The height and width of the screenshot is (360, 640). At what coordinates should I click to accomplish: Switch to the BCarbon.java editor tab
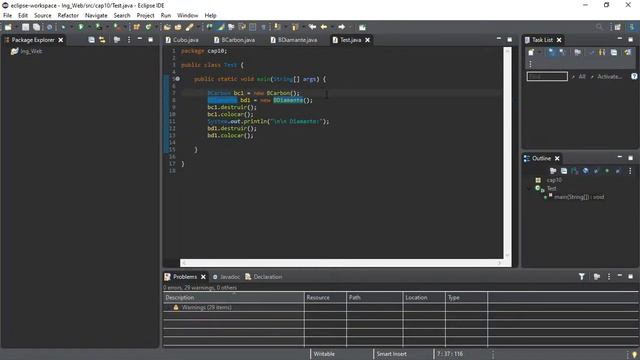235,40
